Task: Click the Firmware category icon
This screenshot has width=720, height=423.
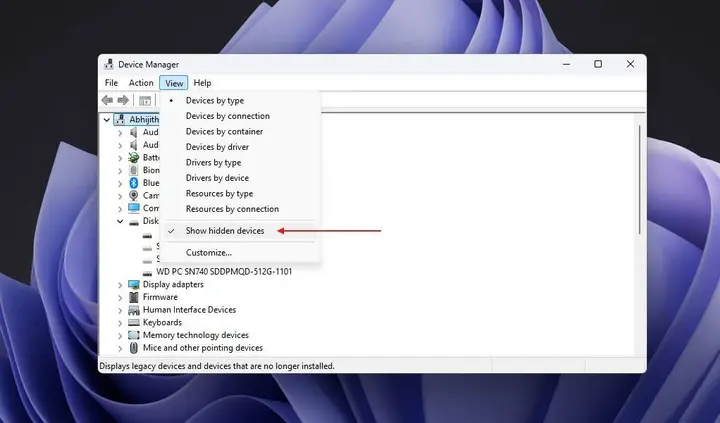Action: coord(134,297)
